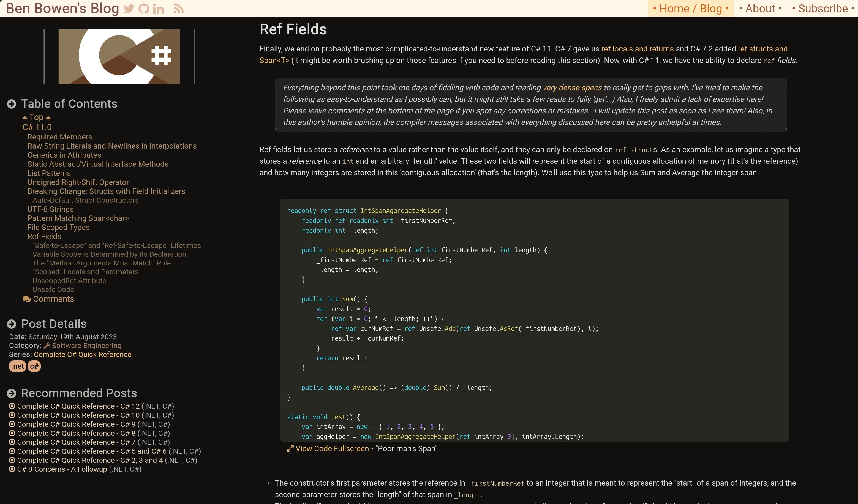This screenshot has height=504, width=858.
Task: Click the Table of Contents arrow icon
Action: (x=12, y=104)
